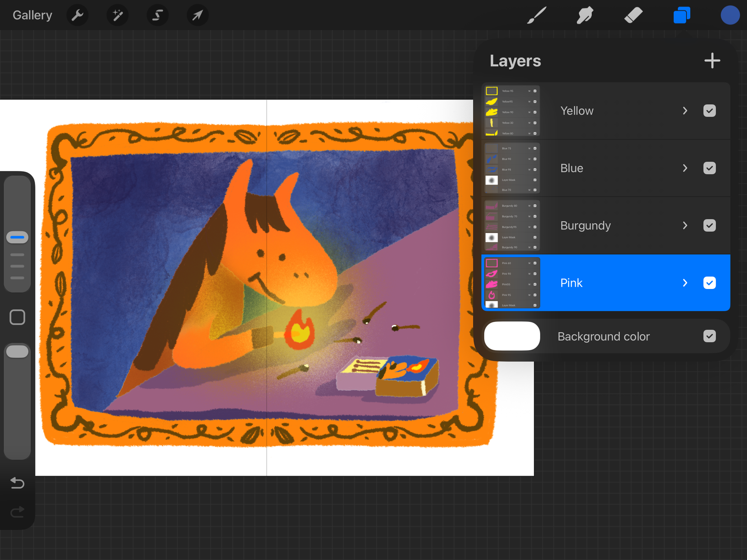Open the Selection tool
Image resolution: width=747 pixels, height=560 pixels.
157,15
